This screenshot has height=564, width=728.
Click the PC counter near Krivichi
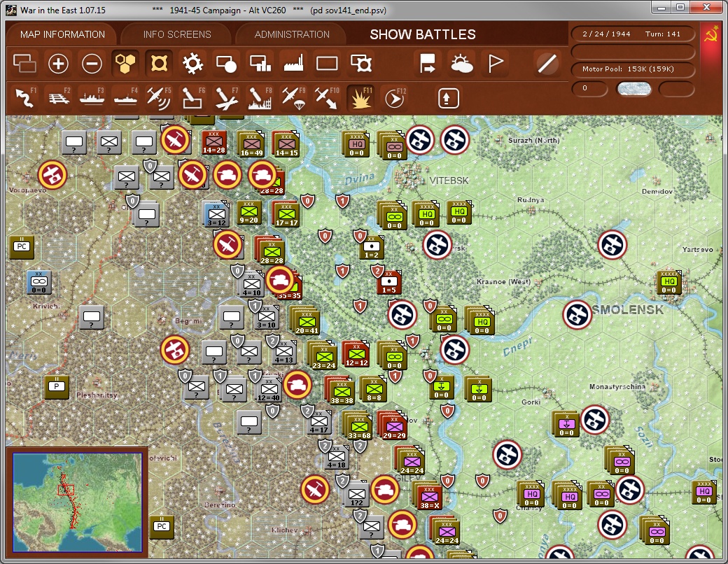[x=22, y=246]
